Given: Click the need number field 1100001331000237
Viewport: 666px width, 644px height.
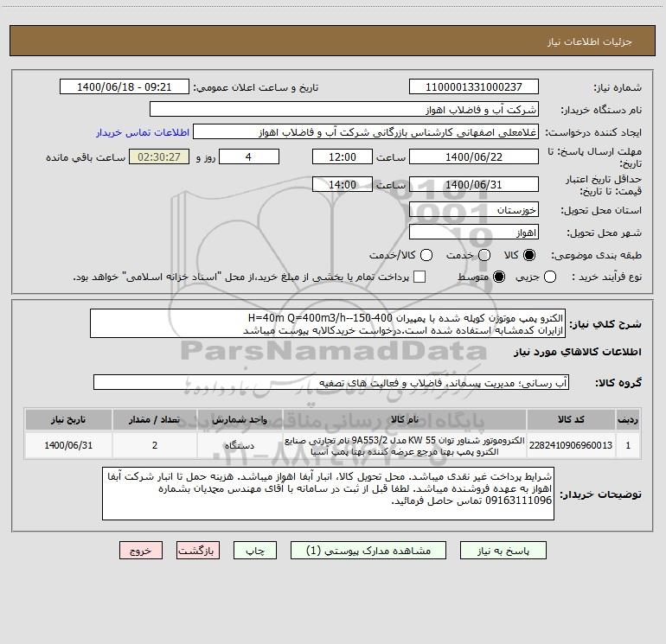Looking at the screenshot, I should coord(474,86).
